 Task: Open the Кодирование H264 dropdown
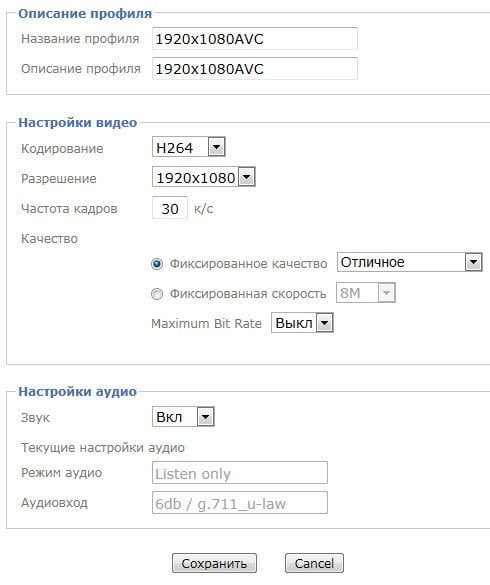tap(188, 147)
